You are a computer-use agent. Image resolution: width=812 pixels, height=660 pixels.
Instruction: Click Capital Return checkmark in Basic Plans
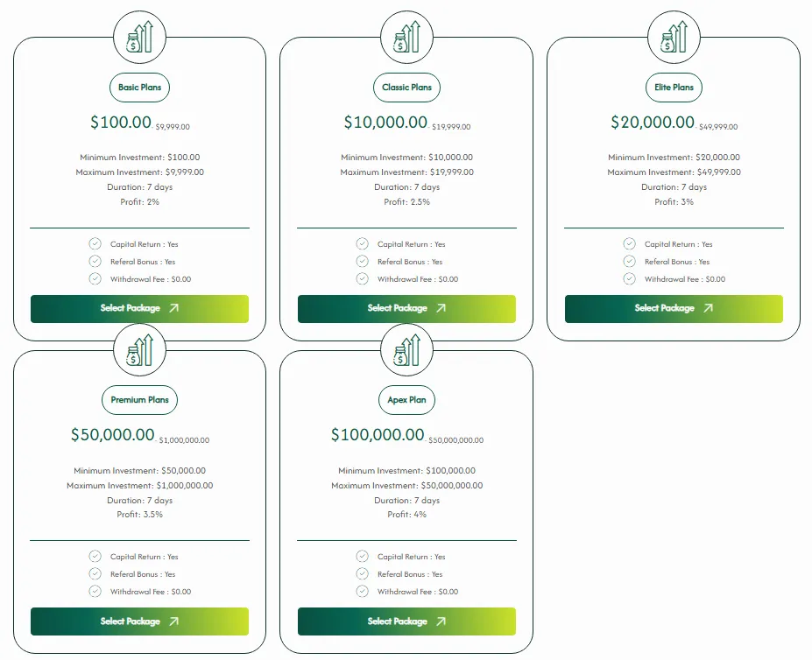coord(95,244)
